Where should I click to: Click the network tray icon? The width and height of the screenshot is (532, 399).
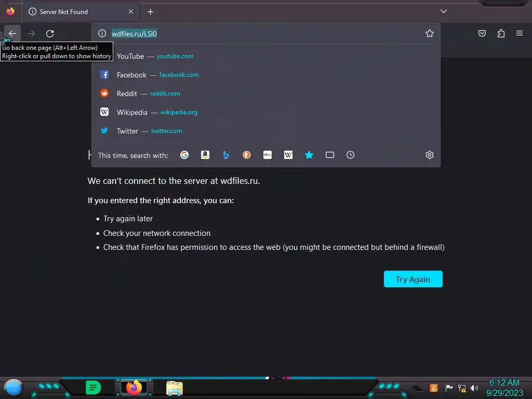pos(462,388)
